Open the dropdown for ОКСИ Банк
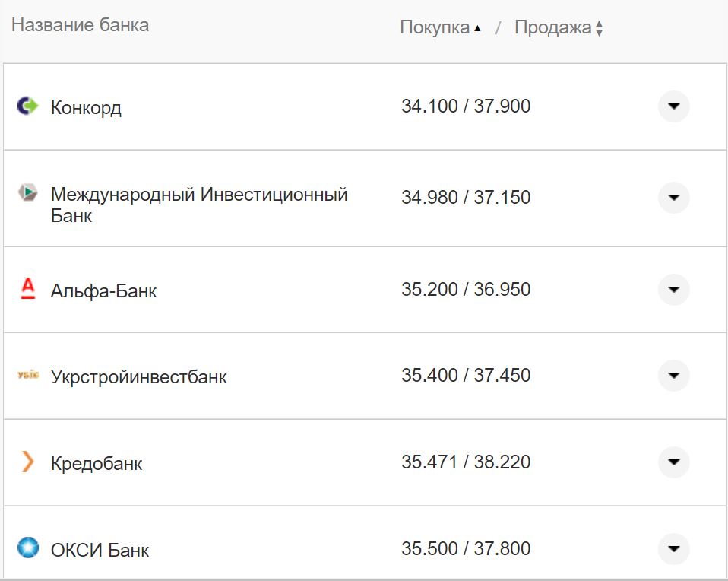The image size is (728, 581). (x=673, y=548)
